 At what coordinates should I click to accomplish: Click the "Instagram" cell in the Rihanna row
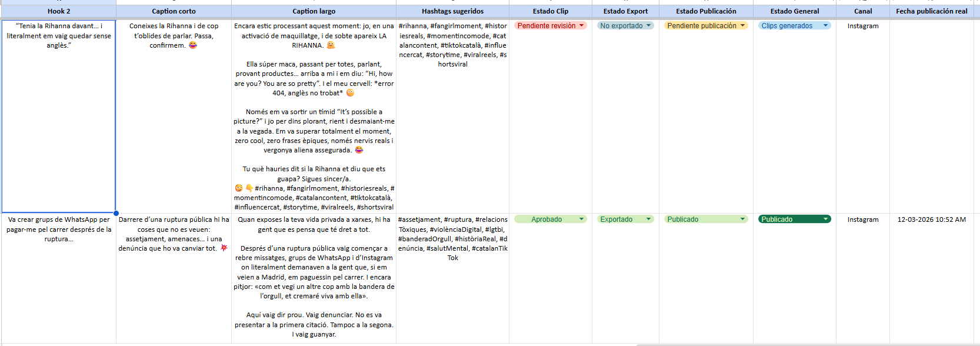[863, 116]
